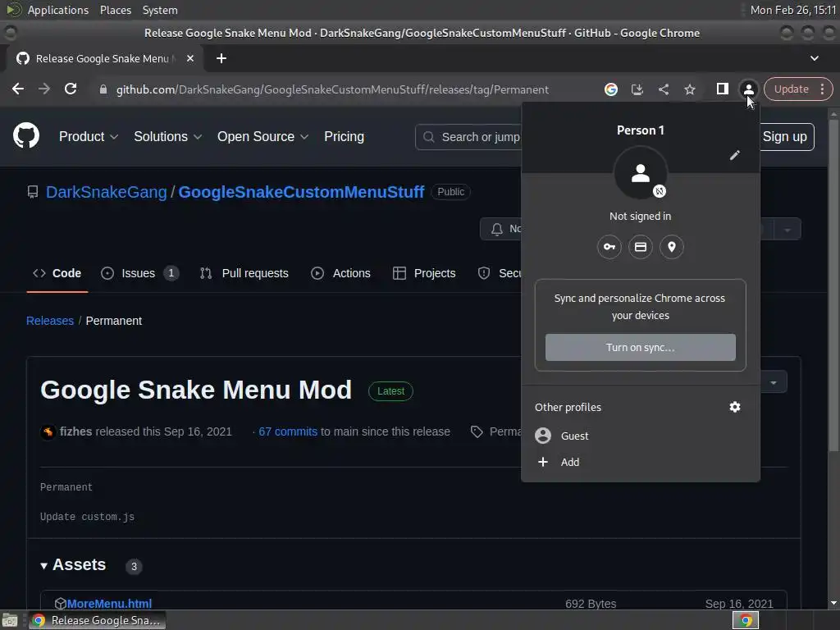
Task: Click the Chrome workspace icon in bottom panel
Action: (746, 620)
